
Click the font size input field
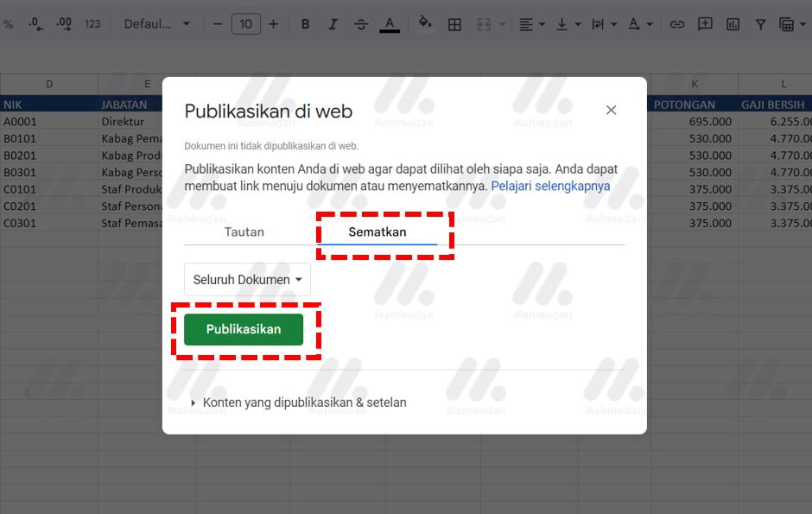pyautogui.click(x=245, y=24)
